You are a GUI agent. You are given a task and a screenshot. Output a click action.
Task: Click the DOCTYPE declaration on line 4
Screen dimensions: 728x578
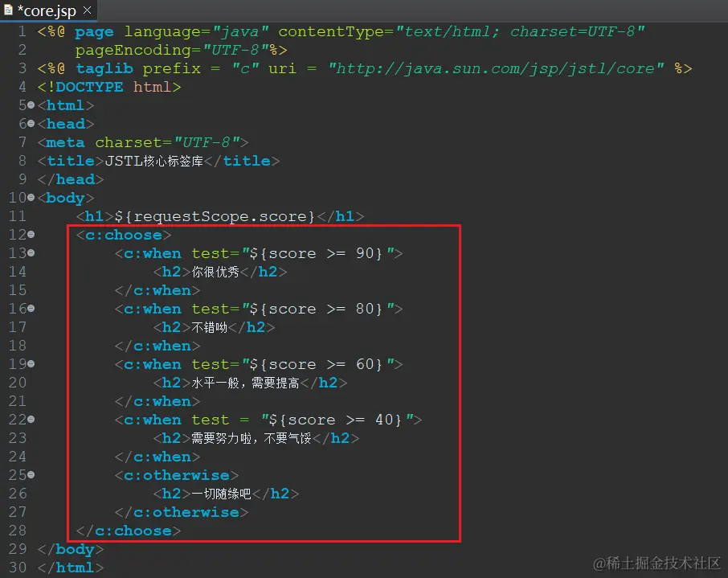point(109,87)
